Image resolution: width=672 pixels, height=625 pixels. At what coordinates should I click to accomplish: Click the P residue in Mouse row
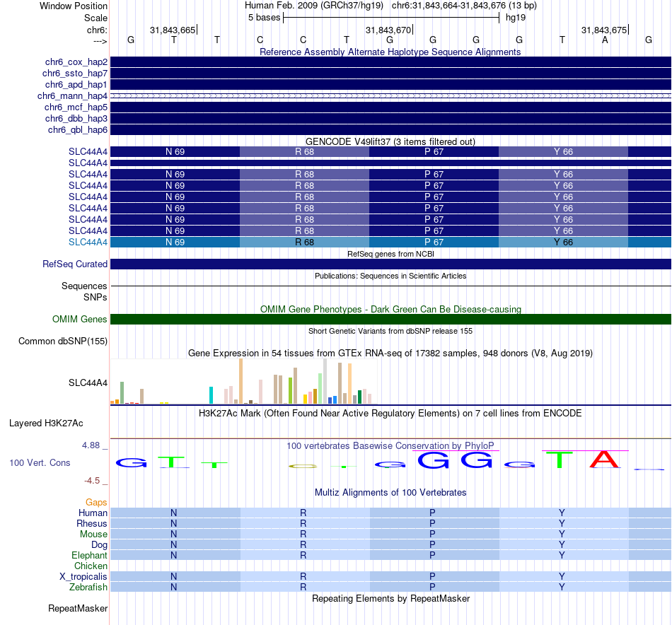432,535
